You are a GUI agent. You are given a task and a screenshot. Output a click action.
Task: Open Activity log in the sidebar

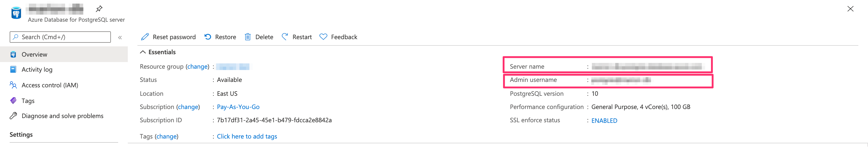tap(37, 69)
